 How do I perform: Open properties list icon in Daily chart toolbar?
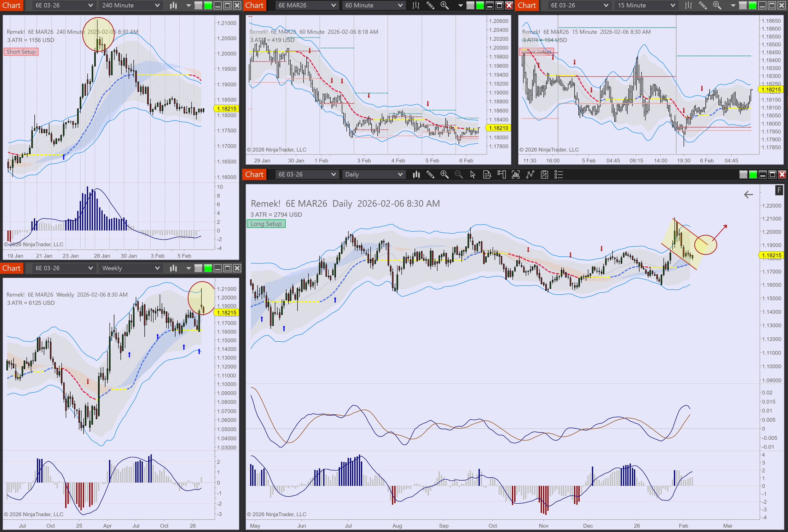tap(559, 175)
